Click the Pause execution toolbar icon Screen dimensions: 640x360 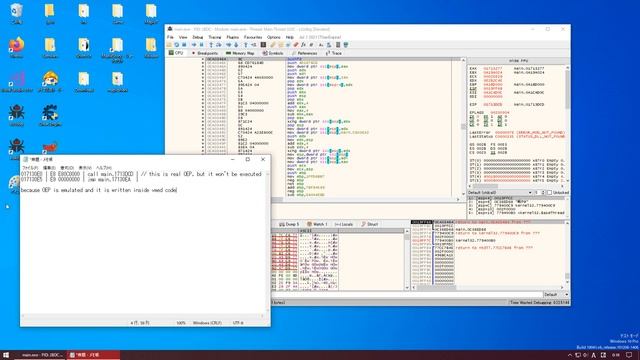click(x=202, y=45)
